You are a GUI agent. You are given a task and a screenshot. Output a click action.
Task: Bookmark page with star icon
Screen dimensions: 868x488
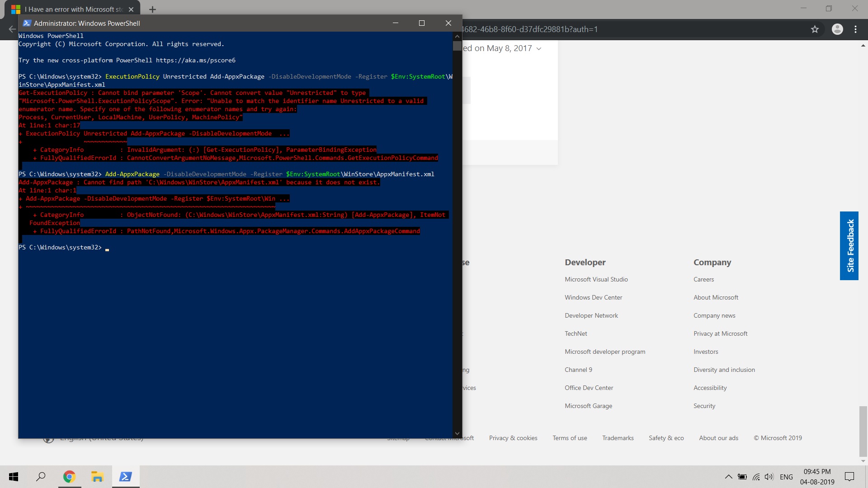pos(815,29)
